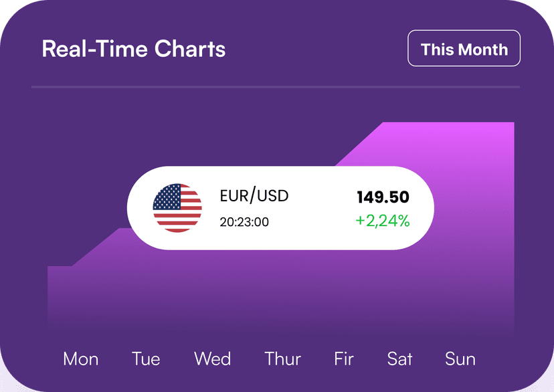Image resolution: width=554 pixels, height=392 pixels.
Task: Click the rising slope near chart top
Action: tap(359, 144)
